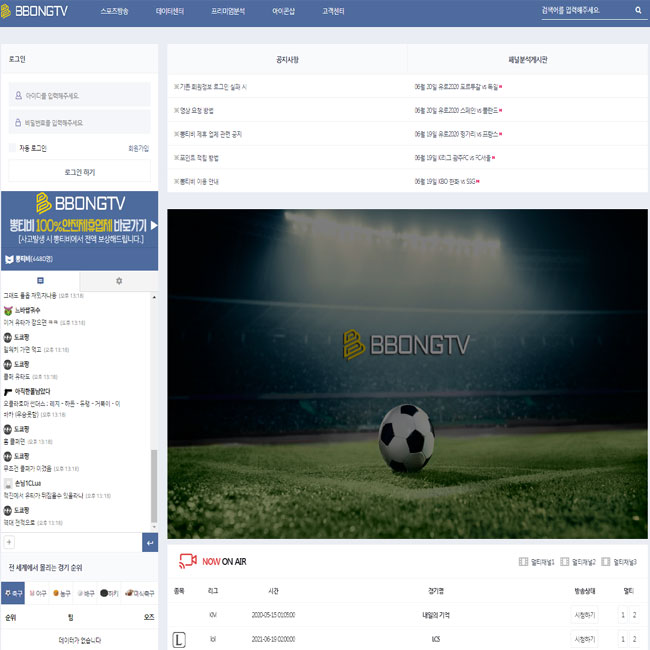Open the 스포츠방송 menu
Screen dimensions: 650x650
tap(114, 11)
